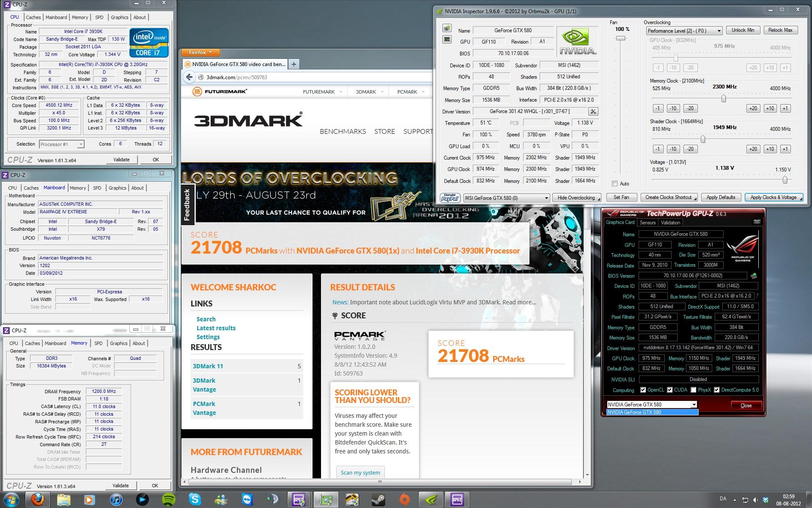Image resolution: width=812 pixels, height=508 pixels.
Task: Open TeamViewer from the taskbar
Action: (247, 500)
